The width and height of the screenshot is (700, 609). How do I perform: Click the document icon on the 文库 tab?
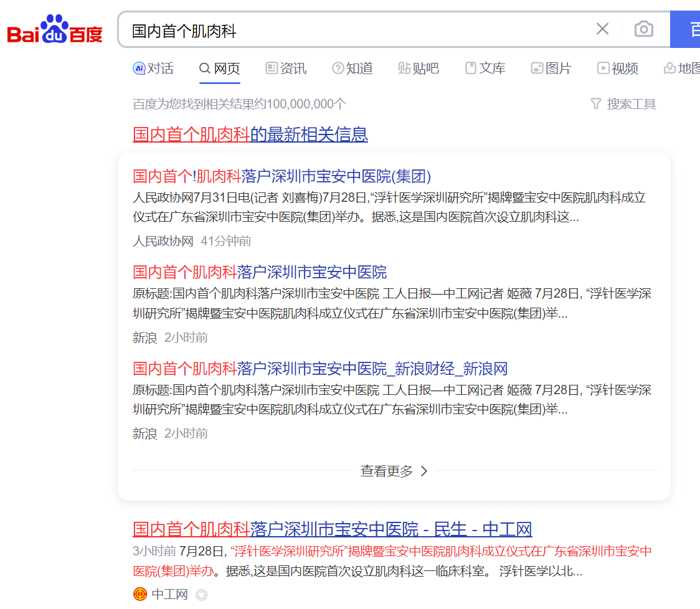(x=471, y=68)
